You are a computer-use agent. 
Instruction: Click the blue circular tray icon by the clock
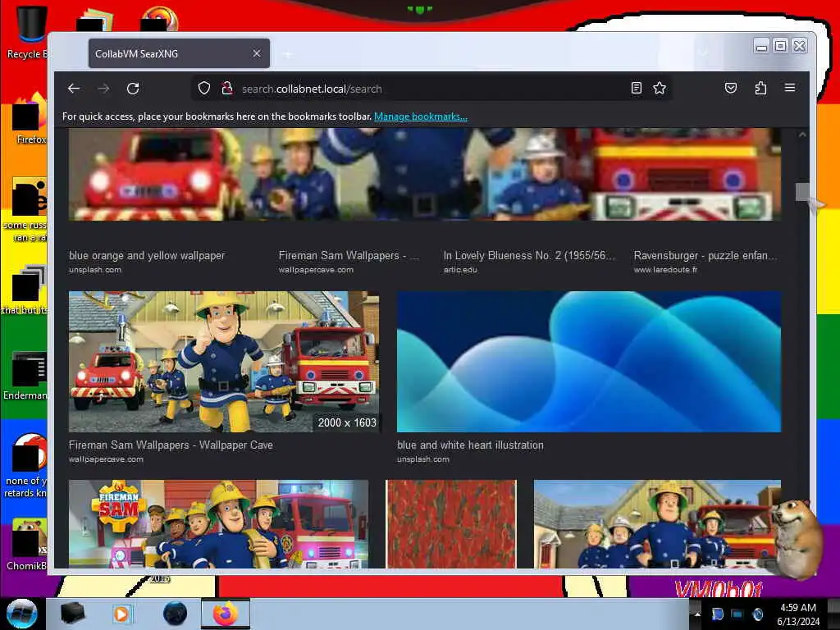coord(757,614)
